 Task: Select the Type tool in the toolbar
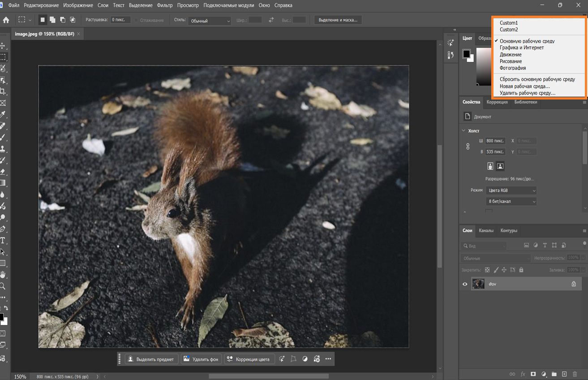4,240
